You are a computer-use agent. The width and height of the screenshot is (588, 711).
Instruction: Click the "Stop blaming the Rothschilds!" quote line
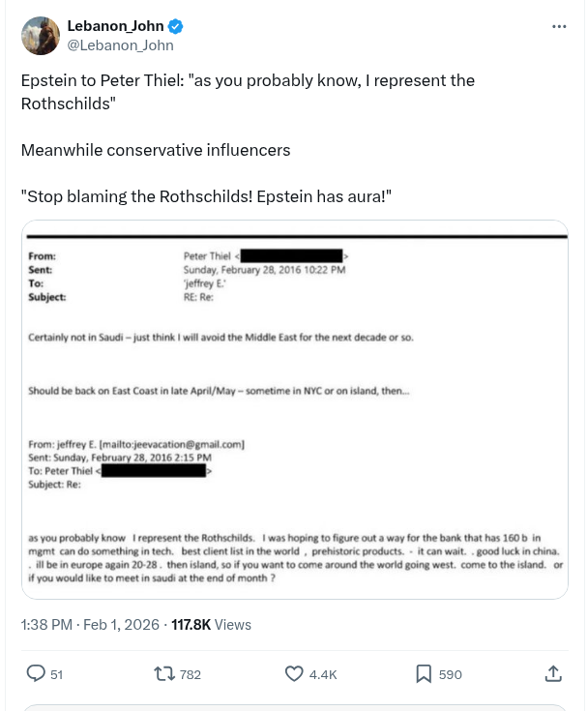pyautogui.click(x=206, y=196)
